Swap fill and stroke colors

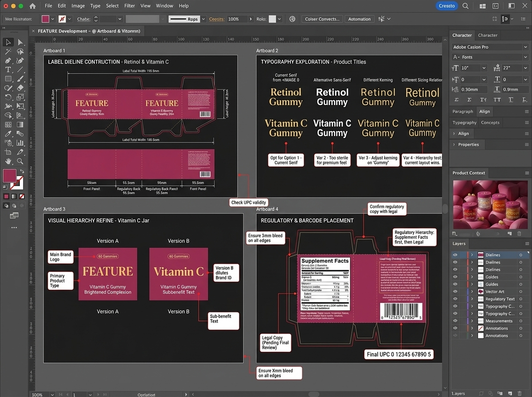pyautogui.click(x=22, y=171)
